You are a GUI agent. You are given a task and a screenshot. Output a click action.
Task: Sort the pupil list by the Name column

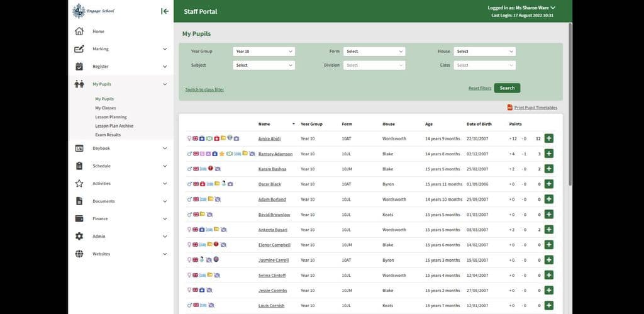(x=264, y=124)
